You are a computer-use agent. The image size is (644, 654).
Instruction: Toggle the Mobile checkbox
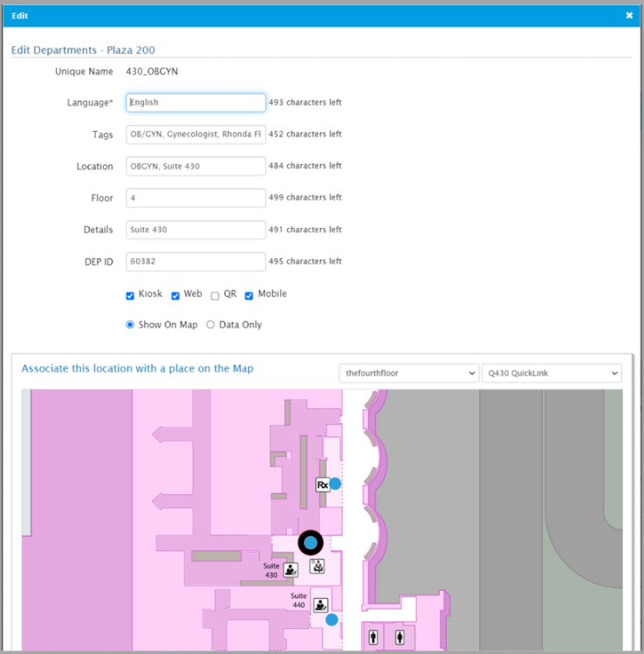pyautogui.click(x=249, y=296)
